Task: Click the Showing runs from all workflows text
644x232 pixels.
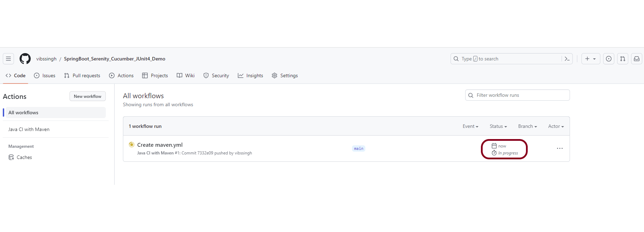Action: click(158, 104)
